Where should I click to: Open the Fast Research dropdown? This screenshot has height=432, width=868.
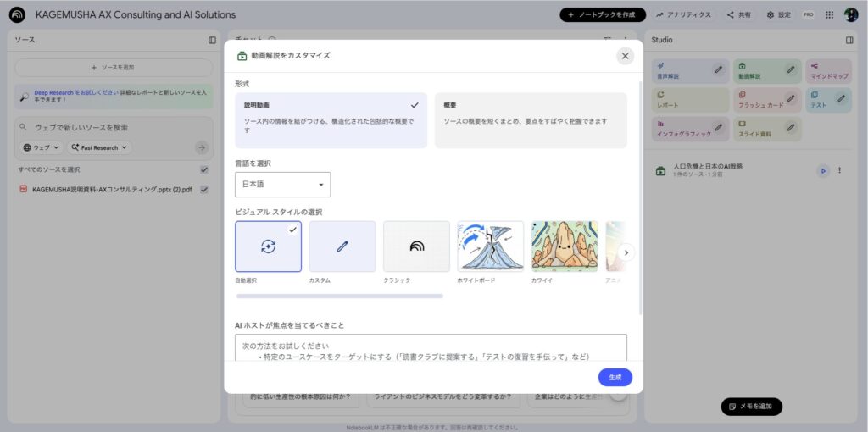[x=100, y=147]
